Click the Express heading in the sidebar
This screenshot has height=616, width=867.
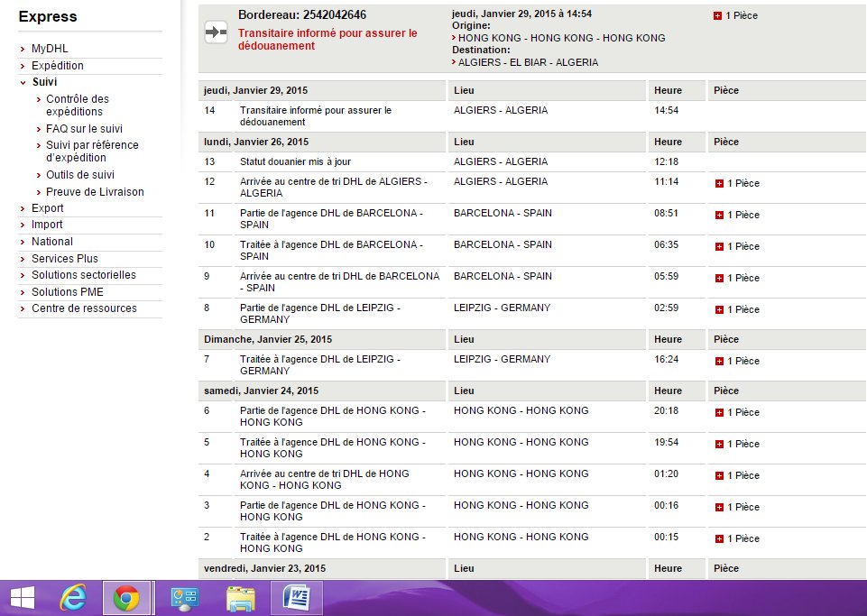click(48, 16)
